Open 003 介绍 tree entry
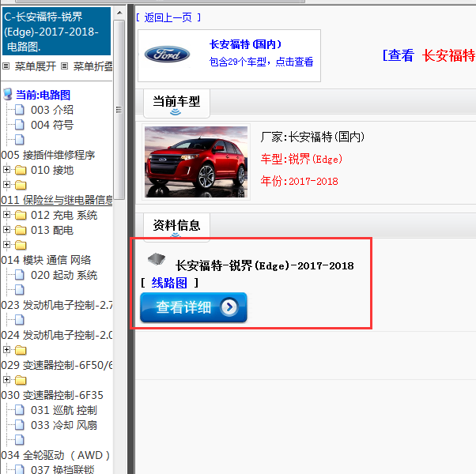Screen dimensions: 476x474 (52, 110)
